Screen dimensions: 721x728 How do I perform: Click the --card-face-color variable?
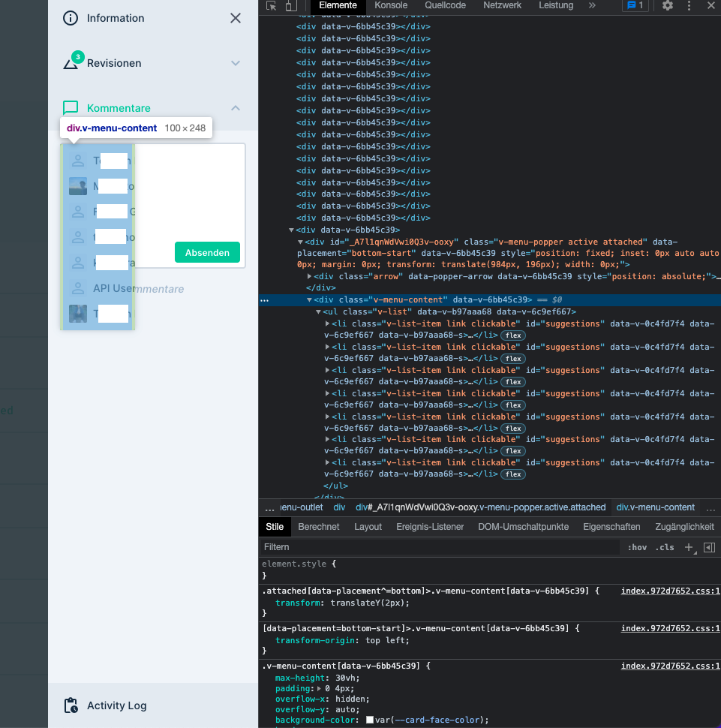click(437, 720)
